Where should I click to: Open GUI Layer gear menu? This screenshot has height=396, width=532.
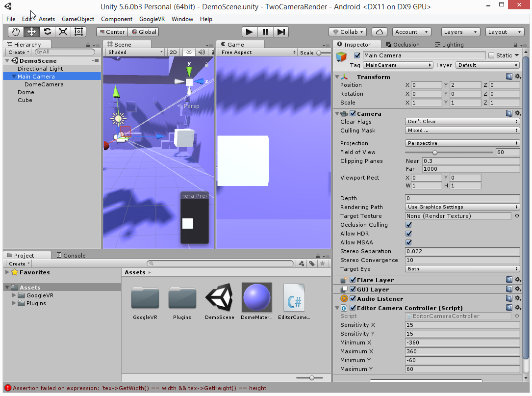518,289
